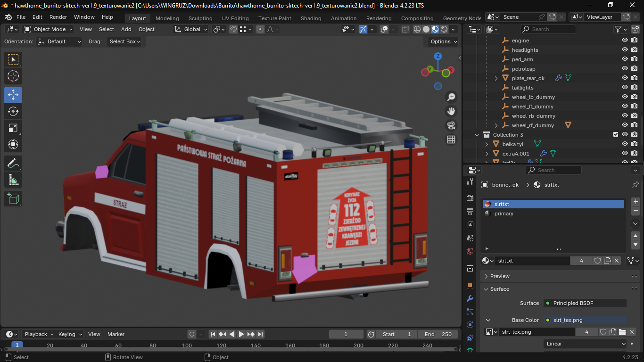The height and width of the screenshot is (362, 644).
Task: Jump to the timeline start frame
Action: click(x=213, y=334)
